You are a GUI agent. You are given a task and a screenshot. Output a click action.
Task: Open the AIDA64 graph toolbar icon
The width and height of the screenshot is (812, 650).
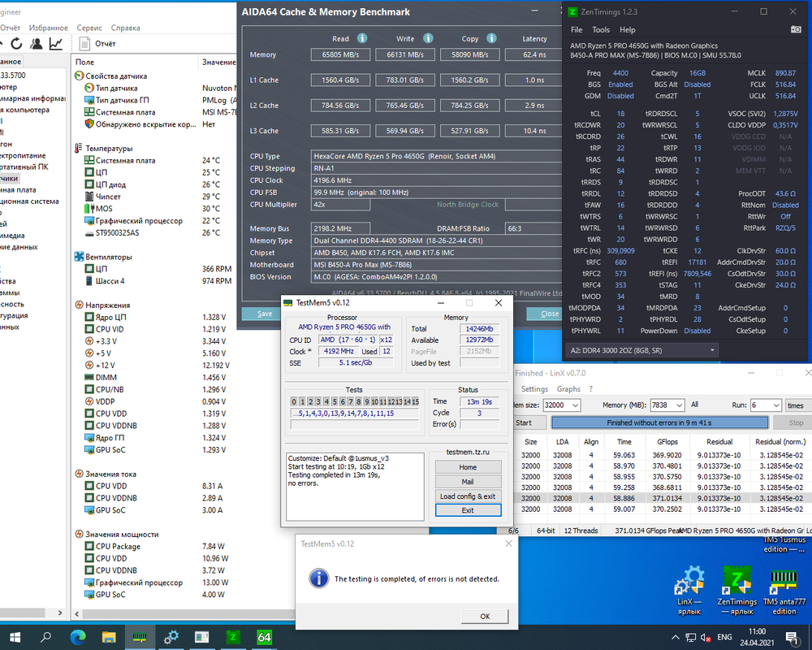56,44
